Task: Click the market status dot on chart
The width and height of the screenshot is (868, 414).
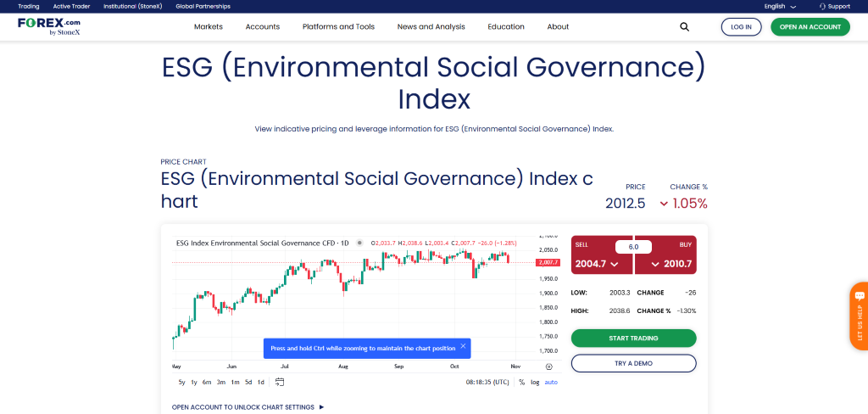Action: pyautogui.click(x=359, y=243)
